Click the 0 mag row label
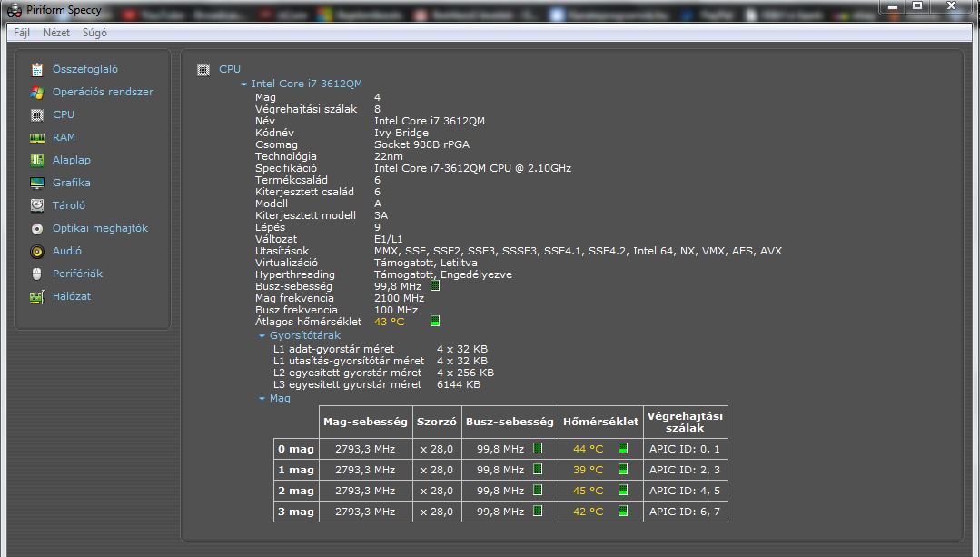 [296, 449]
